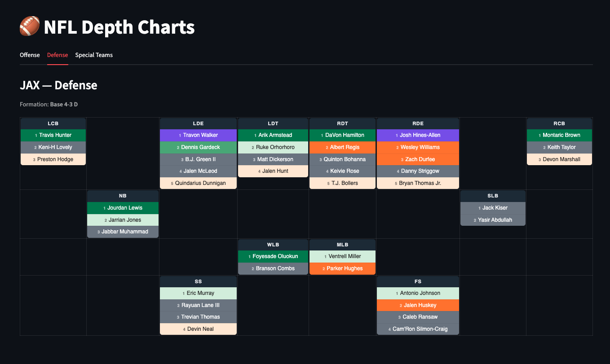This screenshot has height=364, width=610.
Task: Select Josh Hines-Allen at RDE
Action: 418,135
